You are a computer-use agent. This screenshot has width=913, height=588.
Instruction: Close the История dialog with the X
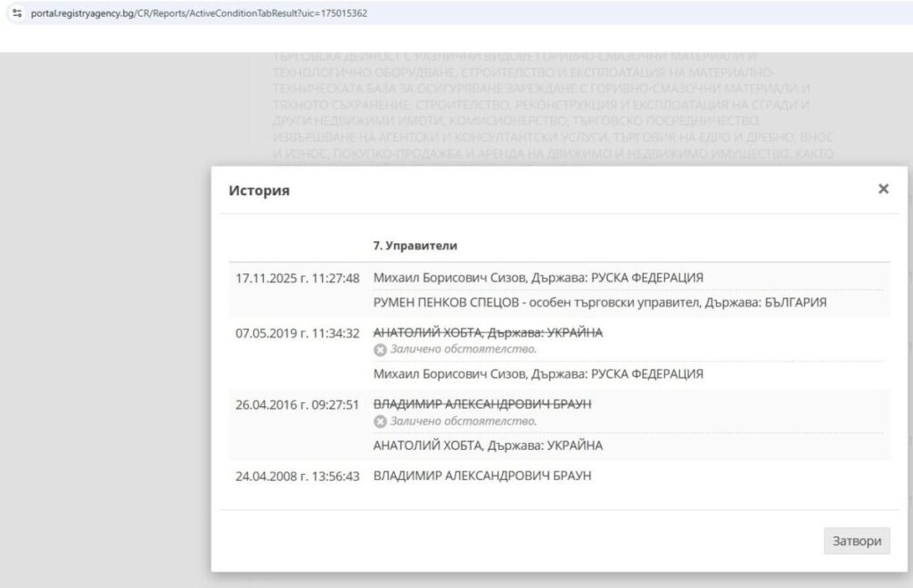(x=883, y=189)
